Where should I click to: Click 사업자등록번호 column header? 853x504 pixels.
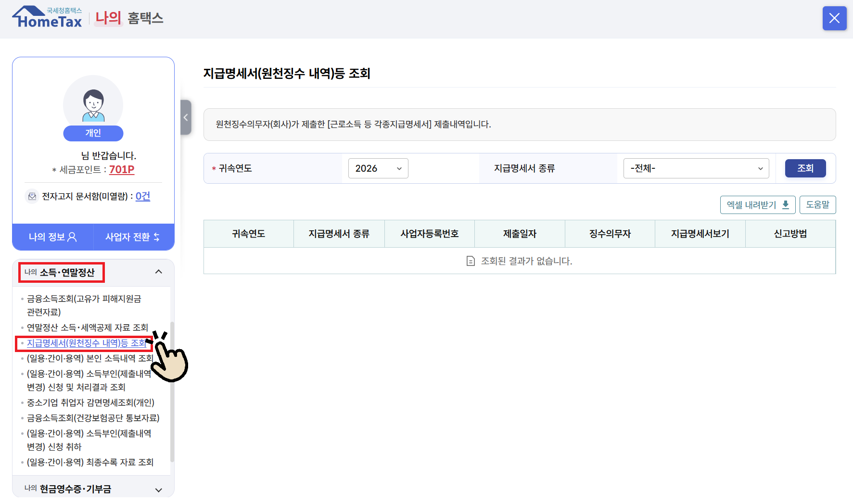tap(430, 234)
